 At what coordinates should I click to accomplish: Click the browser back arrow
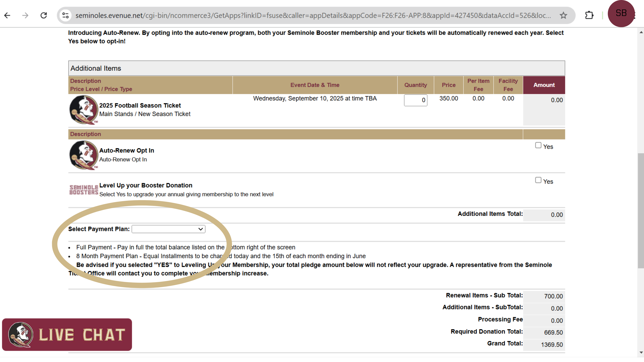pos(7,16)
